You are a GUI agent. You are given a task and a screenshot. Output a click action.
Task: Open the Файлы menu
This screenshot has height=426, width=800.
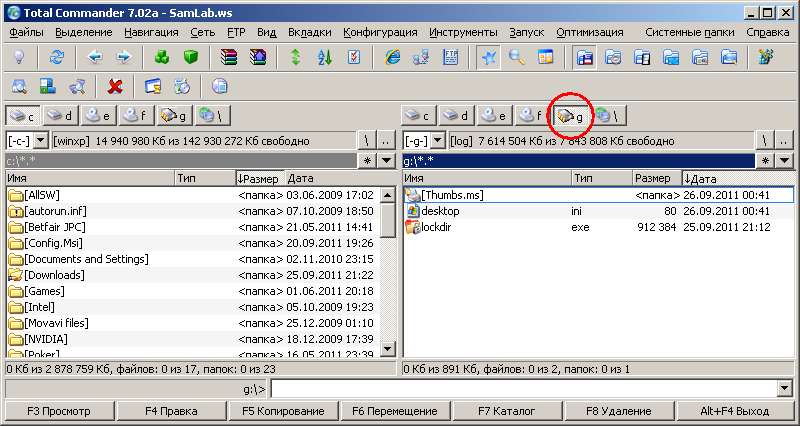coord(26,32)
